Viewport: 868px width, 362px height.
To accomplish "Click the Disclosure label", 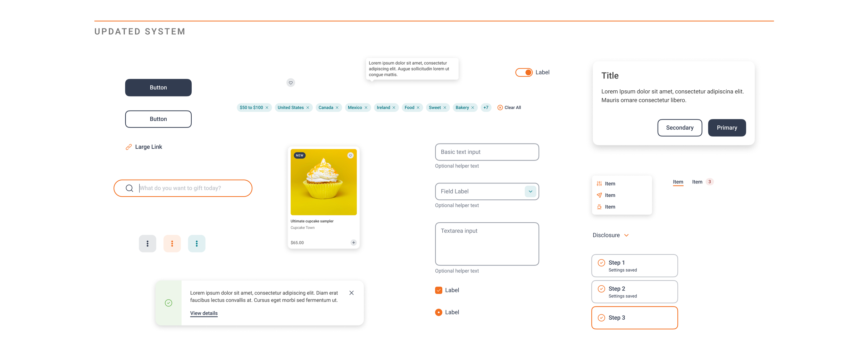I will (606, 235).
